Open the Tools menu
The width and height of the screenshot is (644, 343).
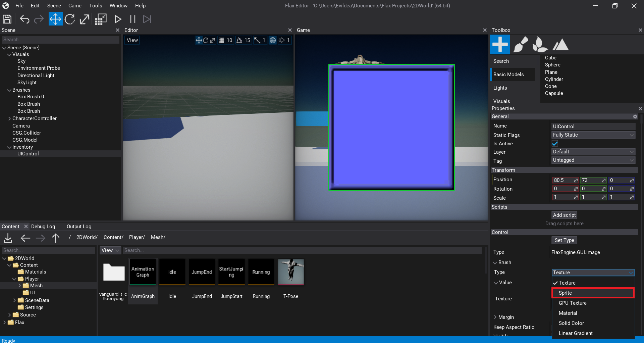point(95,5)
